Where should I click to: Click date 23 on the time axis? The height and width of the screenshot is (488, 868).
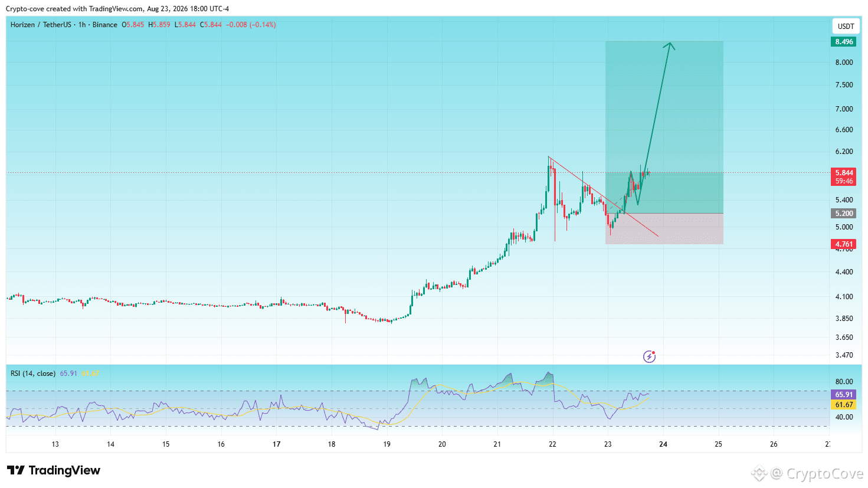click(608, 444)
